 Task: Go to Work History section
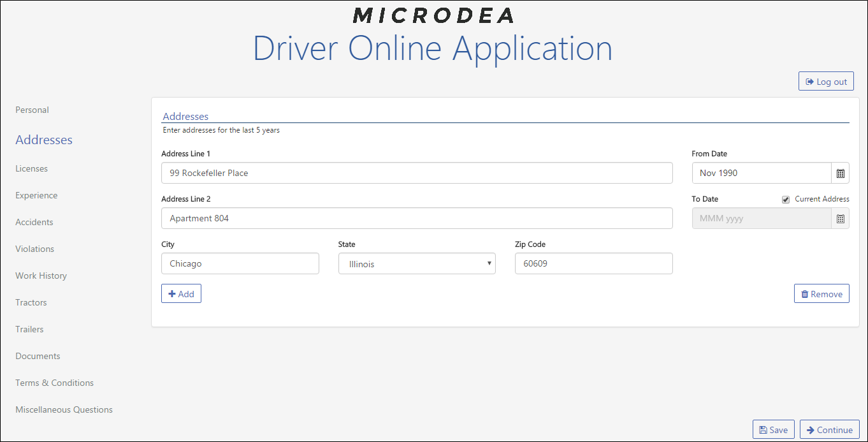(41, 276)
